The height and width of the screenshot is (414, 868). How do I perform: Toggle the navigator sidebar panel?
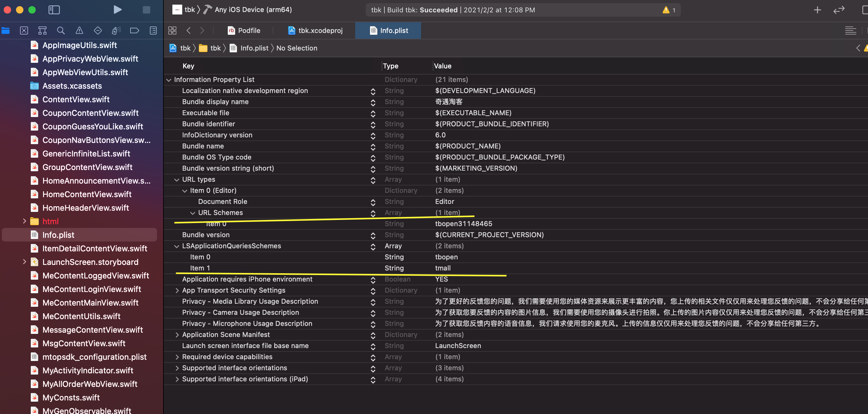pos(54,10)
